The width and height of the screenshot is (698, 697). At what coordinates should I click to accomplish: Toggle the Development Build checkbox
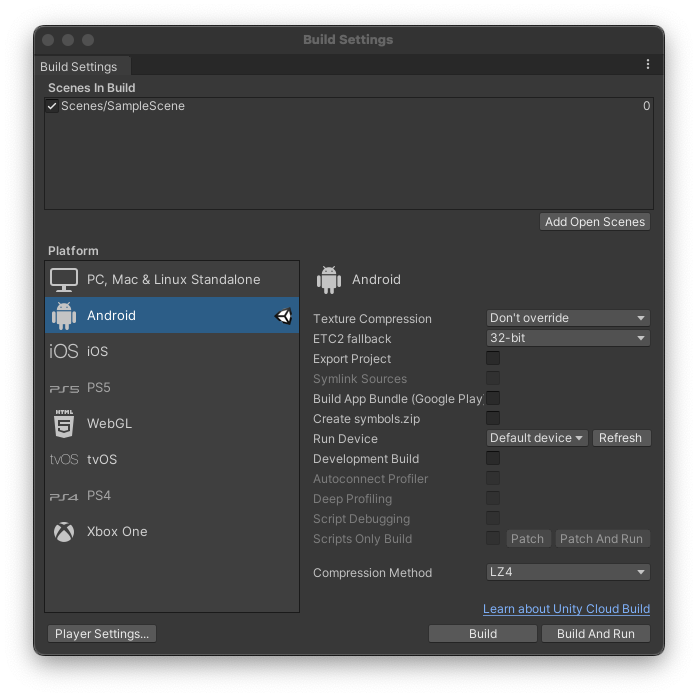(x=493, y=458)
